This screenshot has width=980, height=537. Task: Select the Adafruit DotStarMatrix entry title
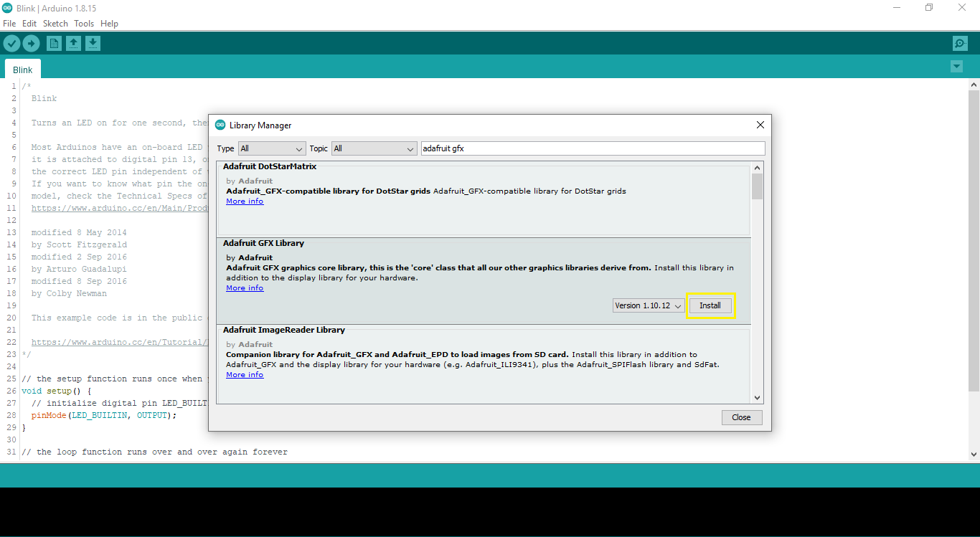click(270, 166)
